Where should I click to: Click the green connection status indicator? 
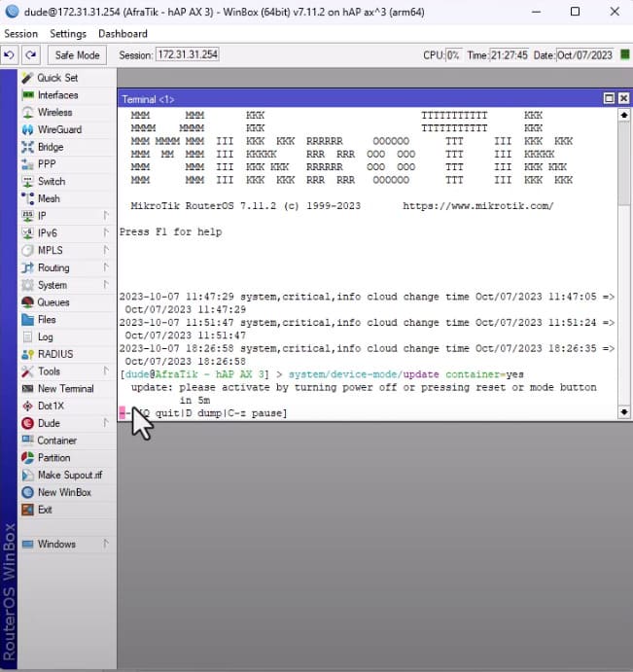625,54
